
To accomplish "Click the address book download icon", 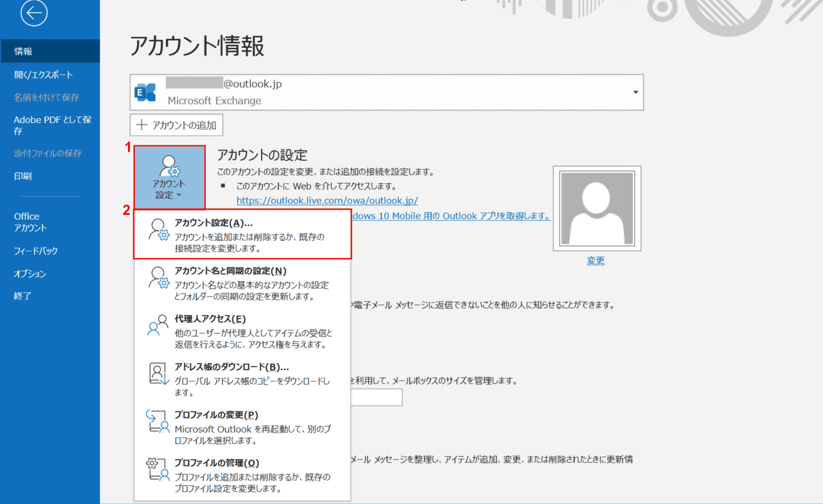I will coord(159,373).
